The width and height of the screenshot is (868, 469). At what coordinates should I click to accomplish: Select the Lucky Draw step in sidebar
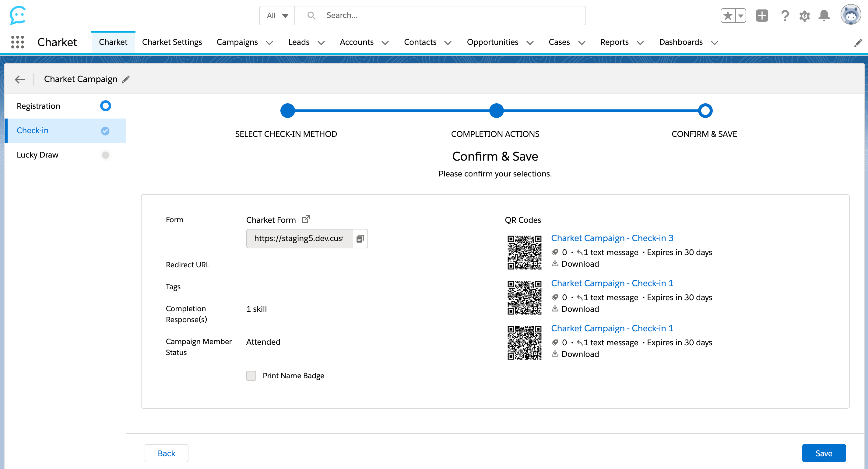point(38,155)
